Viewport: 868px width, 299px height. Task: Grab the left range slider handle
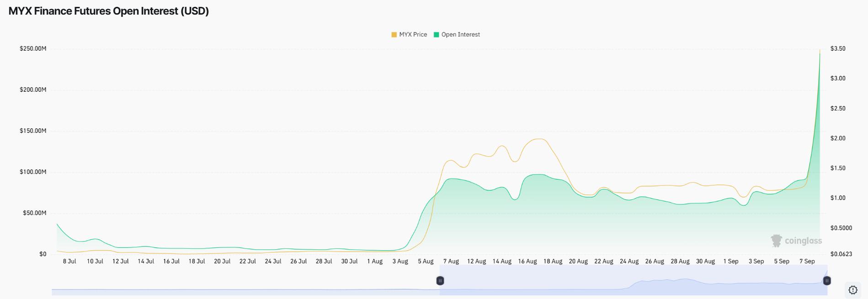point(440,281)
